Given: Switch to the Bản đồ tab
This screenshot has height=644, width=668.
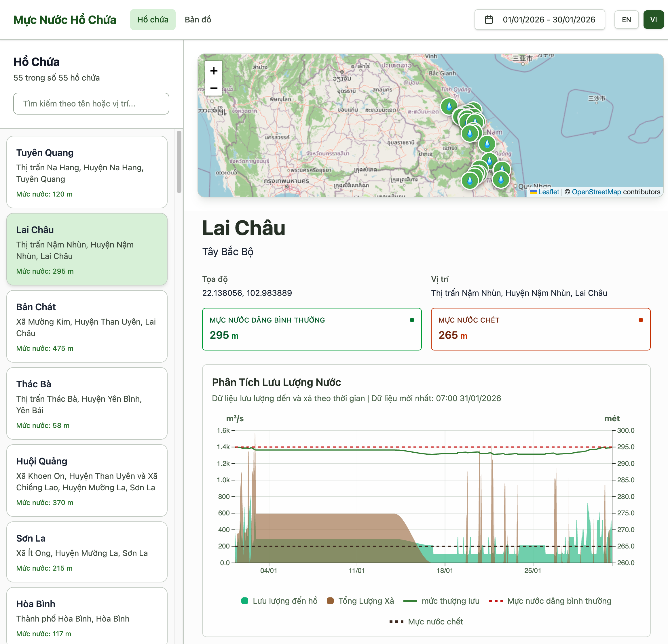Looking at the screenshot, I should tap(198, 20).
